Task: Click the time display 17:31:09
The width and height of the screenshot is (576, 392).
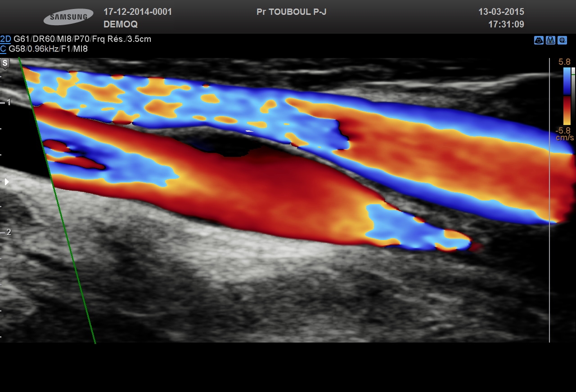Action: 506,24
